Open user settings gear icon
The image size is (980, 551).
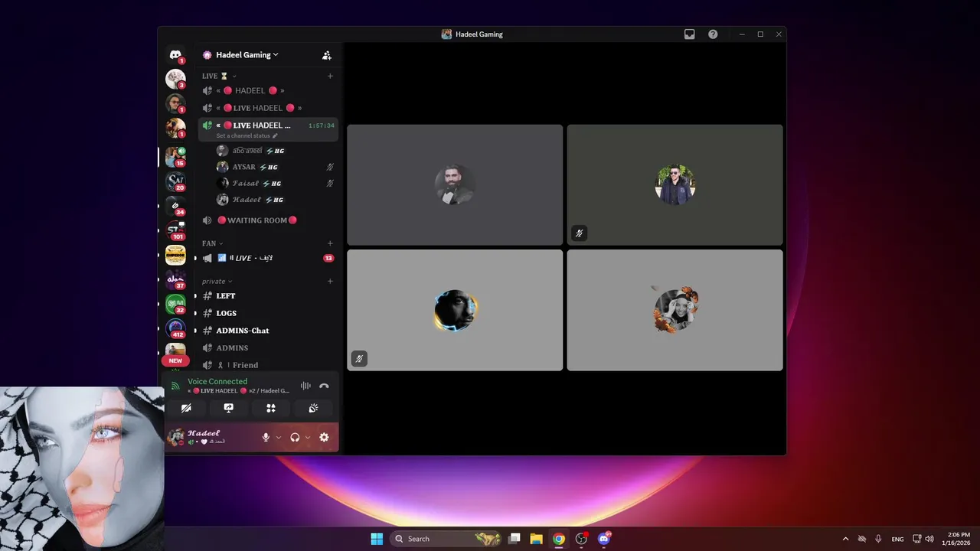coord(324,437)
